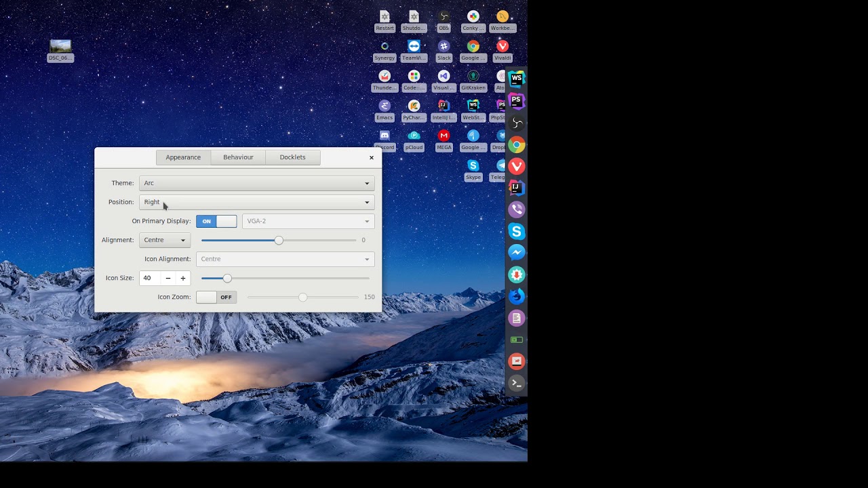Adjust the Icon Size slider
Screen dimensions: 868x488
[x=285, y=278]
